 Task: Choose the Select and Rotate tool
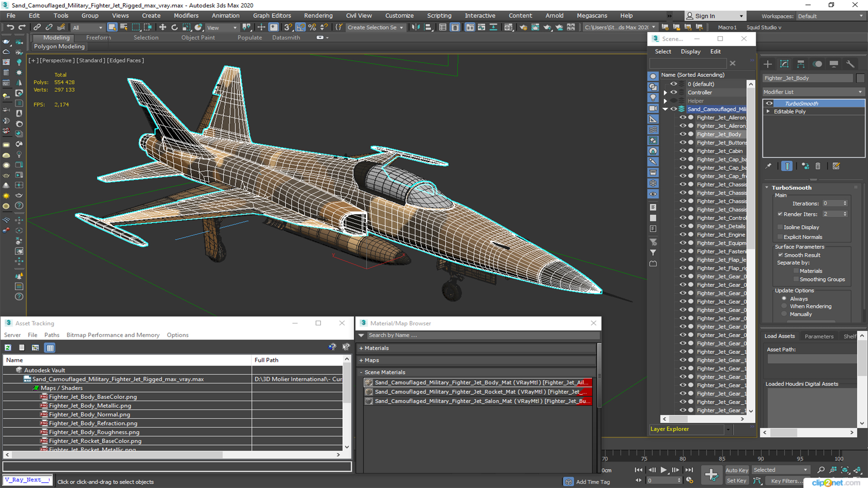coord(175,28)
